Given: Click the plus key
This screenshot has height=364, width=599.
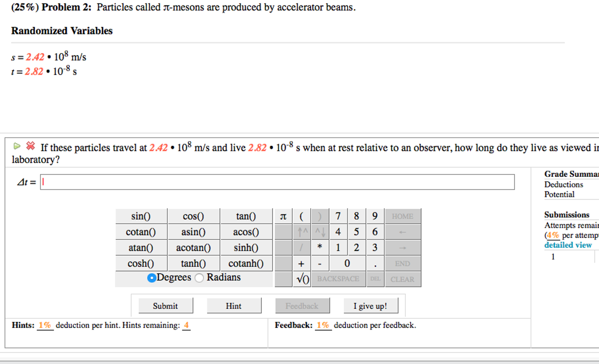Looking at the screenshot, I should pyautogui.click(x=302, y=264).
